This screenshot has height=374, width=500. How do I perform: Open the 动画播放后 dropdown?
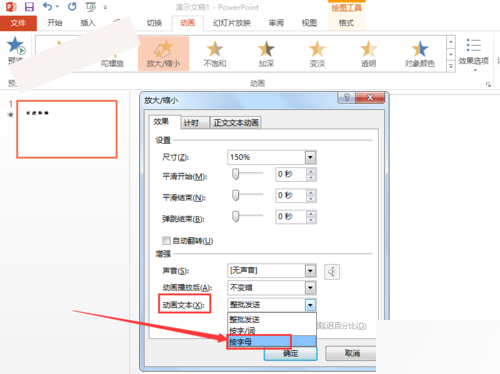click(310, 288)
